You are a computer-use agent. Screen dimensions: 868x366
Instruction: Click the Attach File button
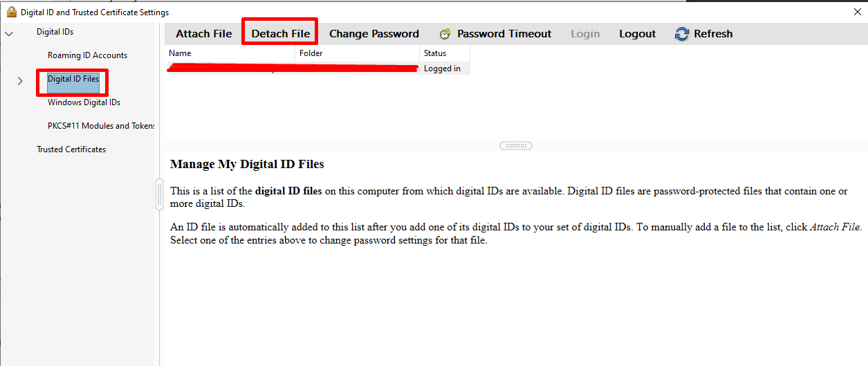(203, 34)
